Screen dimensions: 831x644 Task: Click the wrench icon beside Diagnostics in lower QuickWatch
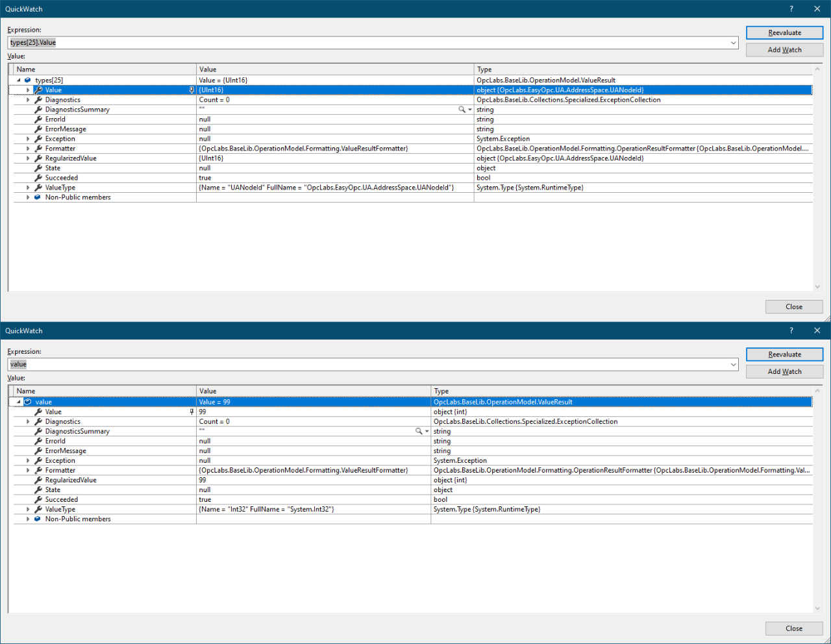click(38, 421)
